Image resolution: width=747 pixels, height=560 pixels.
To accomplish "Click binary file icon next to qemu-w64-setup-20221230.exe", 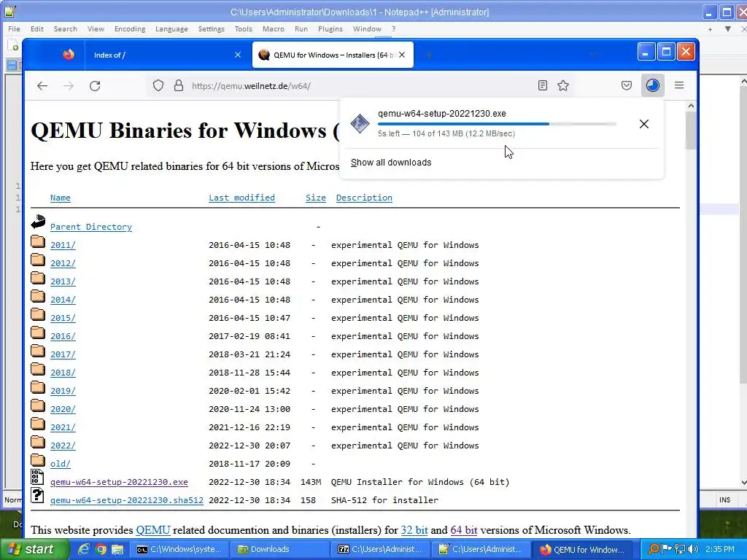I will pos(37,477).
